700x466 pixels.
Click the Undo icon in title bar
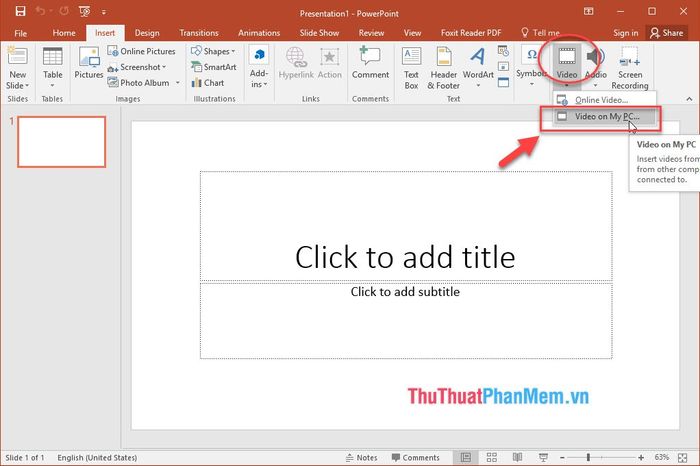[40, 11]
